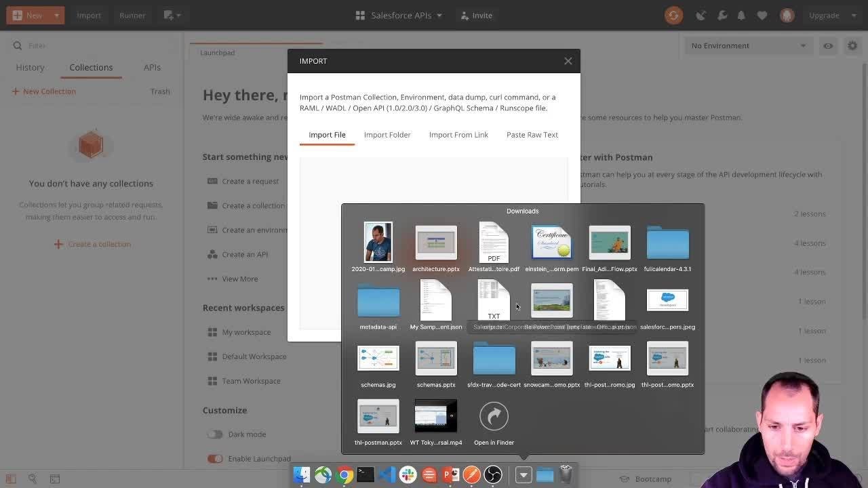Click the Import button in header

(x=89, y=15)
